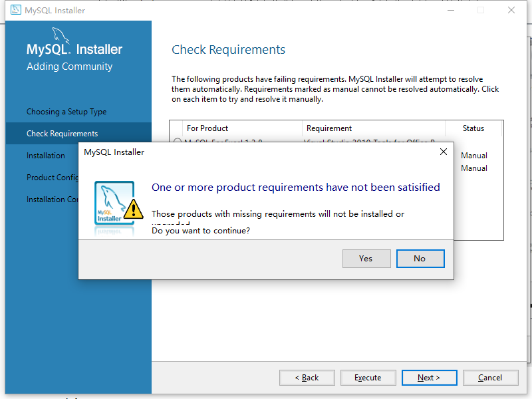This screenshot has width=532, height=399.
Task: Click the Back button
Action: [307, 378]
